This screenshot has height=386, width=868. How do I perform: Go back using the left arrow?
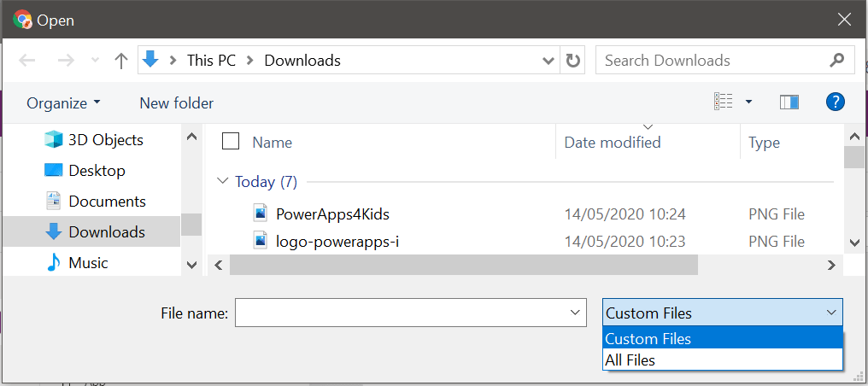tap(27, 61)
